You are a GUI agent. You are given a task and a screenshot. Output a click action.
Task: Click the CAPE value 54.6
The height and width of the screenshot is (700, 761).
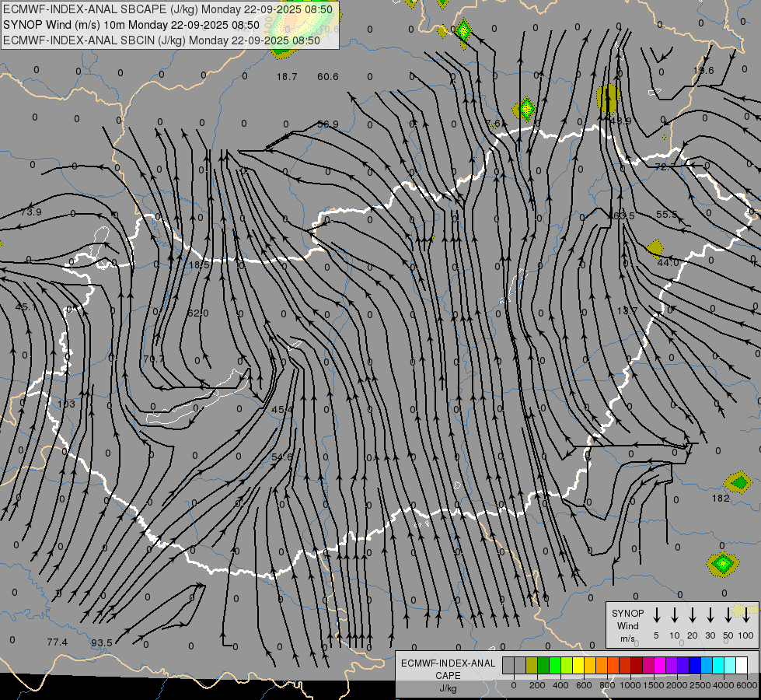(282, 457)
